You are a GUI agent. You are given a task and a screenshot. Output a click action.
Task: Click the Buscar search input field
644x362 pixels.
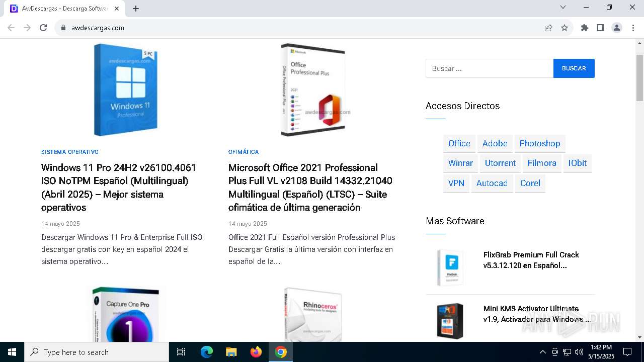coord(490,68)
